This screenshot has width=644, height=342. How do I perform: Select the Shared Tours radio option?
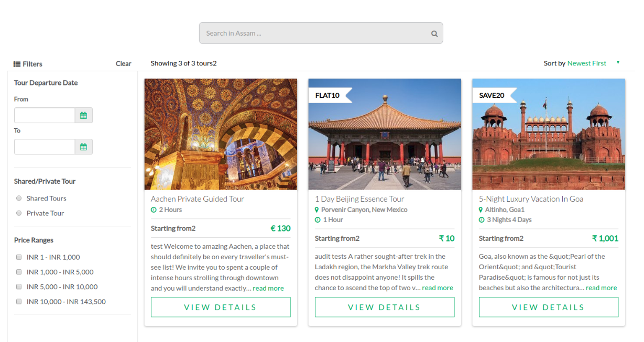pyautogui.click(x=19, y=198)
